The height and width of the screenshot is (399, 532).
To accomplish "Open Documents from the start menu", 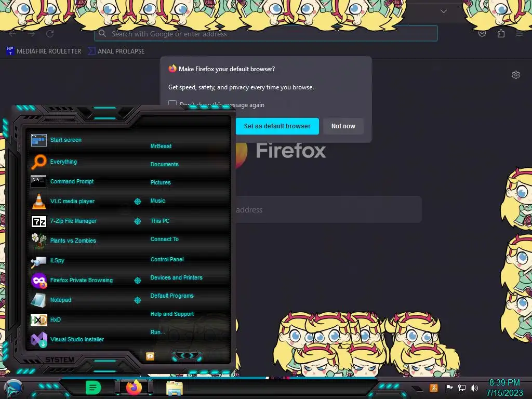I will [x=164, y=164].
